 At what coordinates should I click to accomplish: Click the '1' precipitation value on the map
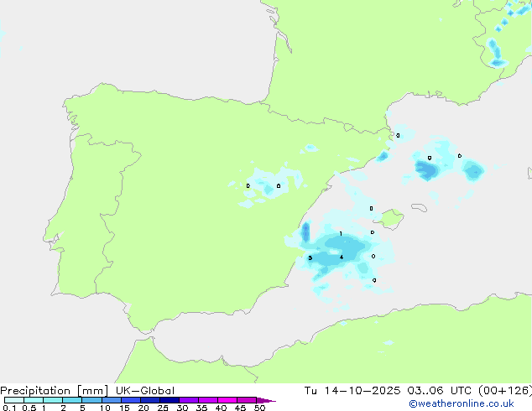tap(340, 234)
